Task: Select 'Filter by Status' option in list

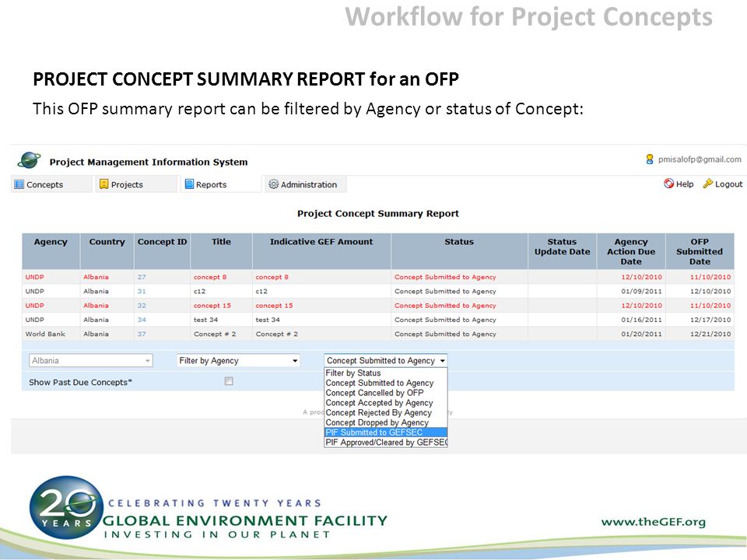Action: pyautogui.click(x=386, y=373)
